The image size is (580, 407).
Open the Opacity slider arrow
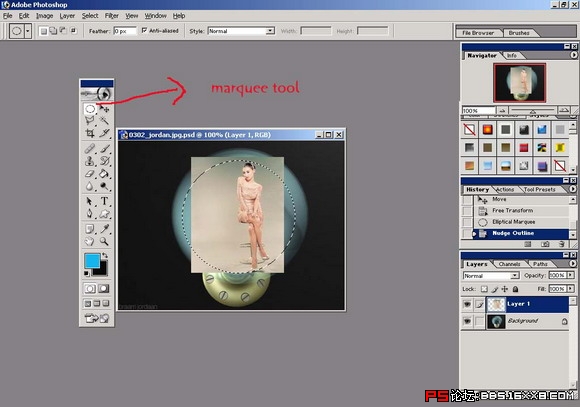[x=571, y=275]
